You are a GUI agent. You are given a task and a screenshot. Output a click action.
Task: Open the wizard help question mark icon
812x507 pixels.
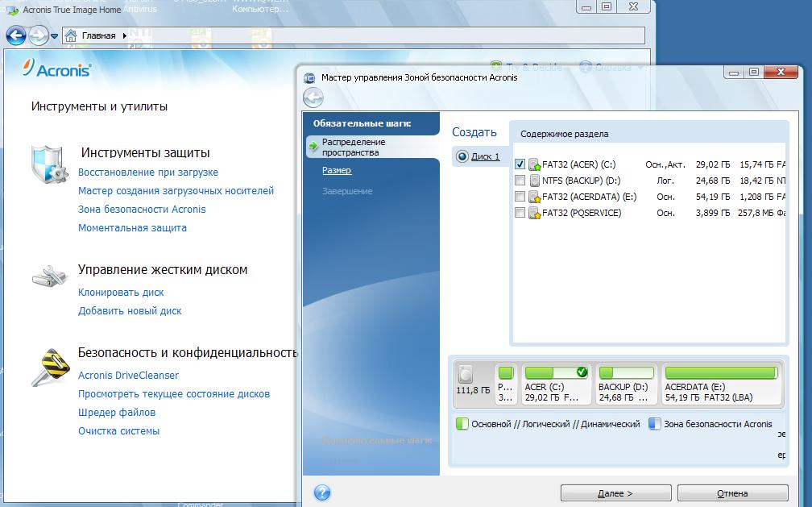[x=322, y=492]
